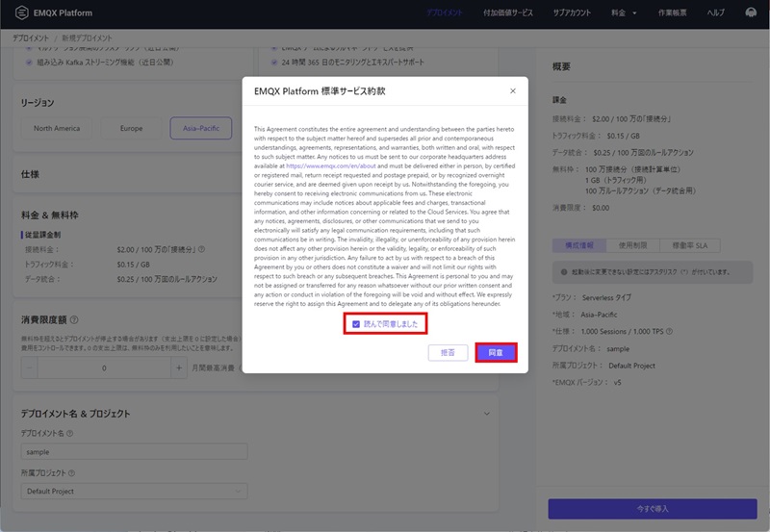Open the user account avatar icon
The width and height of the screenshot is (770, 532).
pos(751,13)
